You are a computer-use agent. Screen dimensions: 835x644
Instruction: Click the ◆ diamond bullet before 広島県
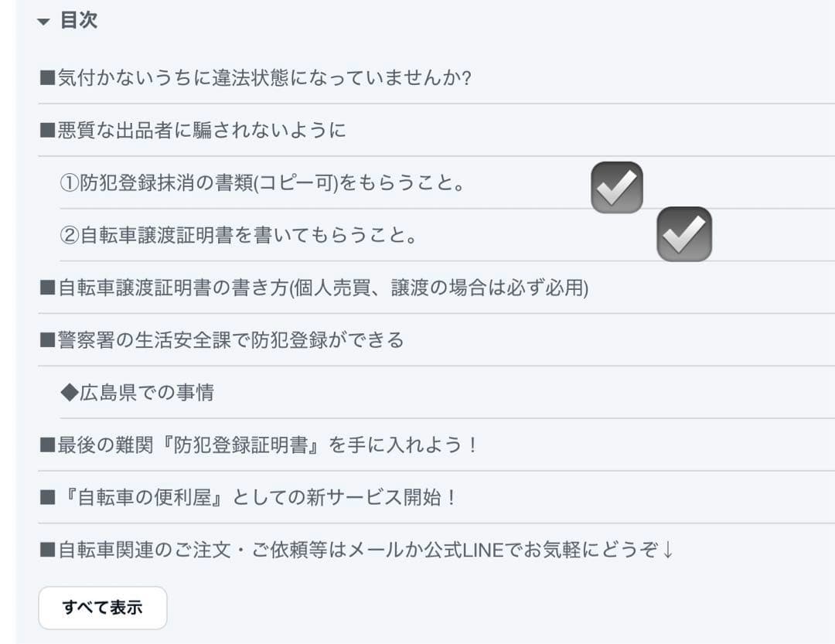tap(70, 393)
